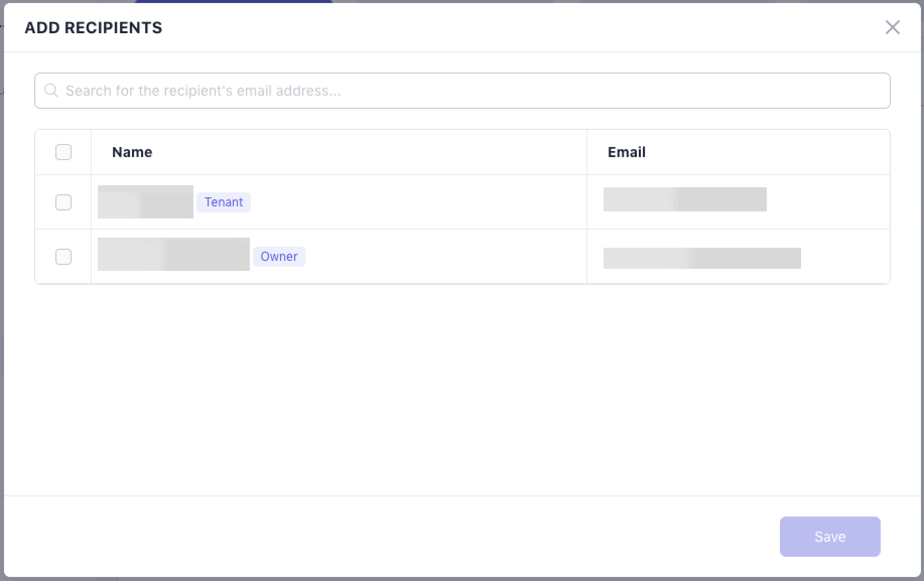The width and height of the screenshot is (924, 581).
Task: Click the magnifying glass search icon
Action: coord(51,91)
